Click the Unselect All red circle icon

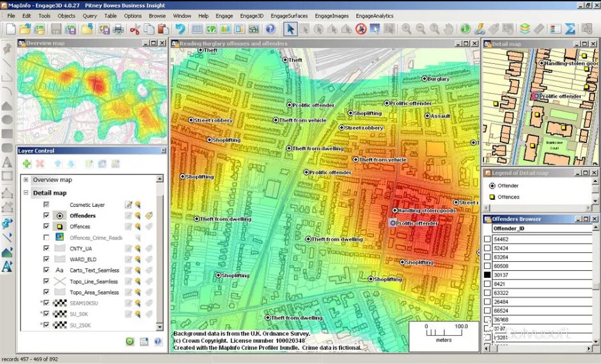361,29
